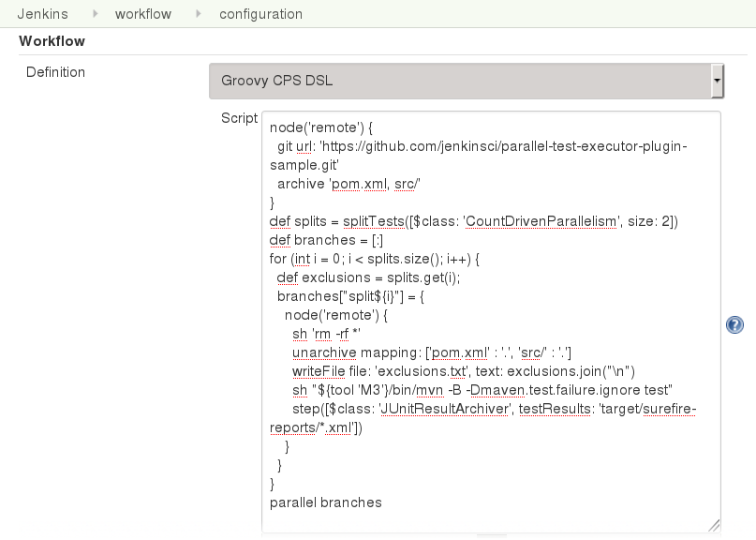This screenshot has height=540, width=756.
Task: Grab the Script textarea resize handle
Action: [714, 526]
